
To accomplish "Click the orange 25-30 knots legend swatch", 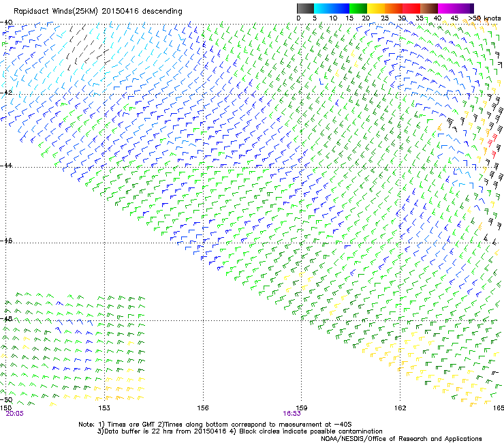I will tap(394, 8).
